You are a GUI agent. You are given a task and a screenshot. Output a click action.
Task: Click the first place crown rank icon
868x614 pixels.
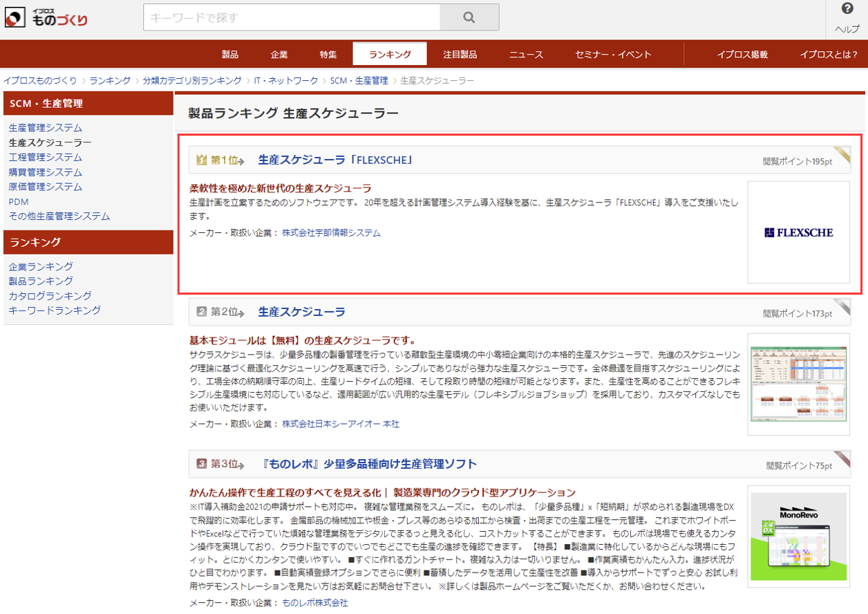pos(202,160)
